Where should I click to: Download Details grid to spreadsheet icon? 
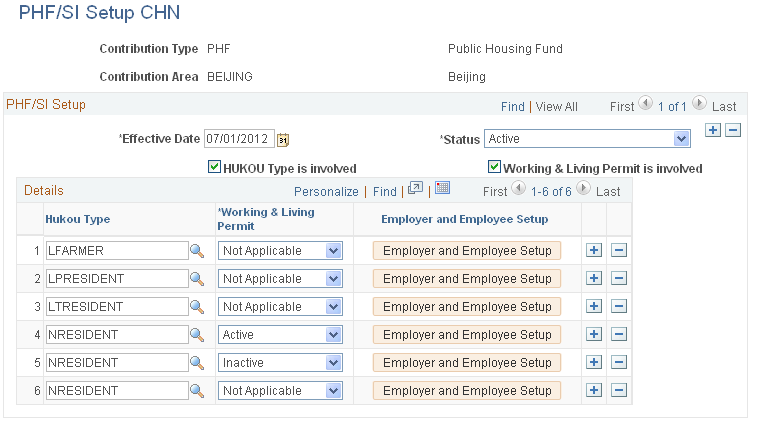442,188
